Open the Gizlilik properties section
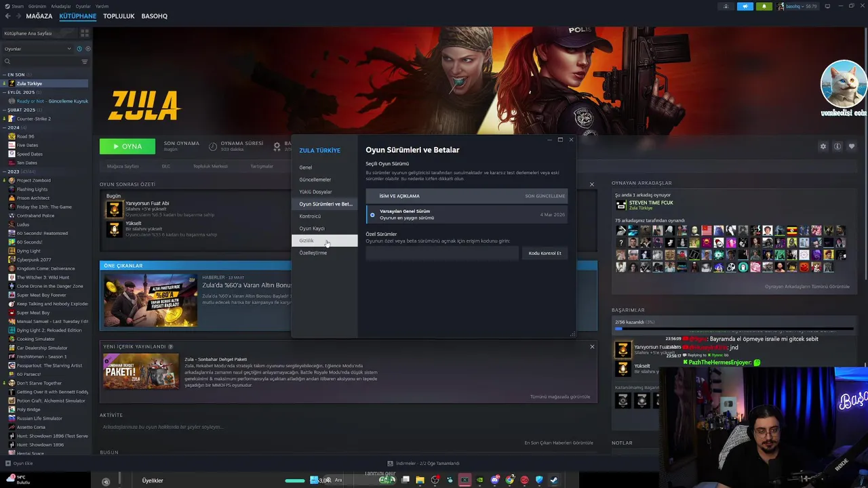868x488 pixels. click(x=324, y=241)
